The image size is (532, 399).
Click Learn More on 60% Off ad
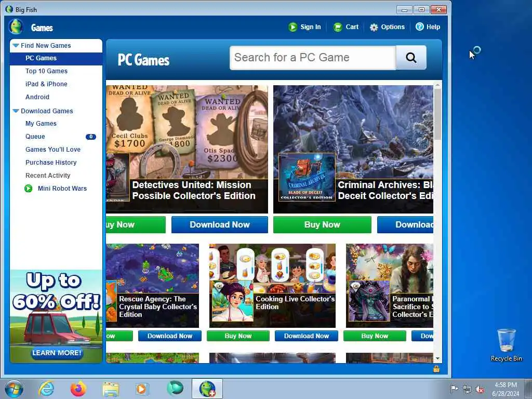click(56, 353)
